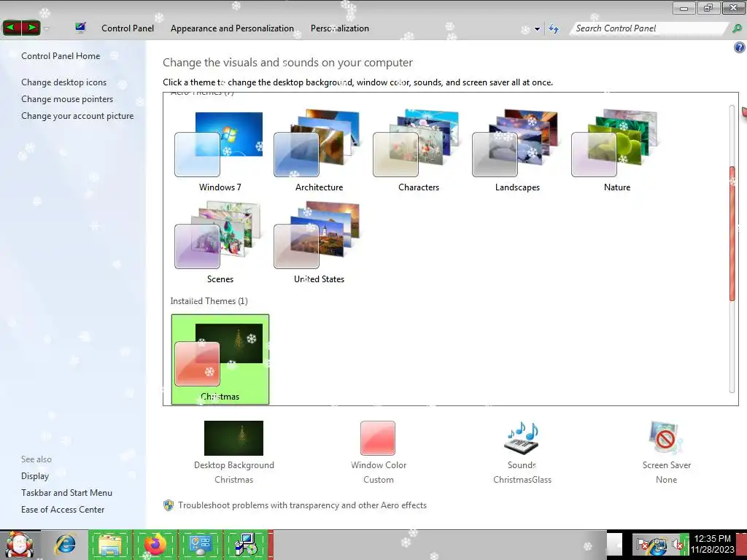Click the Refresh button in address bar
The height and width of the screenshot is (560, 747).
554,28
